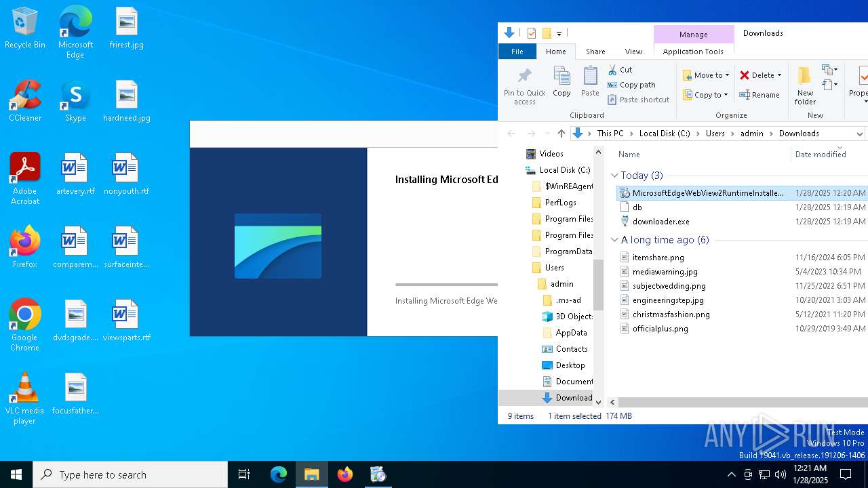Click Users in the address breadcrumb
868x488 pixels.
pyautogui.click(x=715, y=134)
